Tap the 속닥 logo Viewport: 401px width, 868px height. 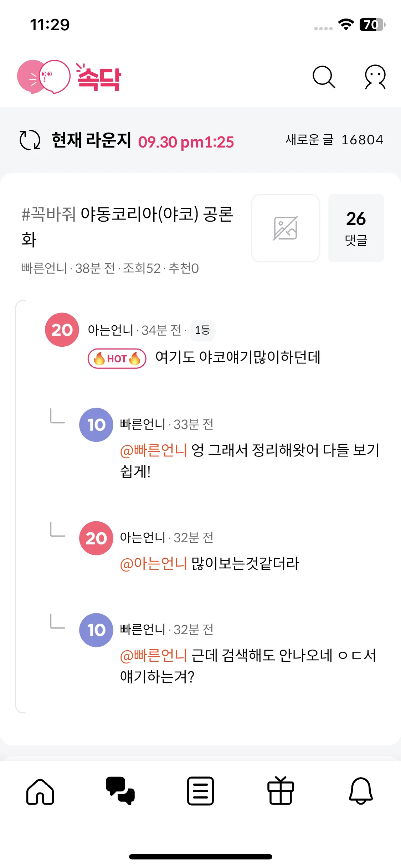point(70,77)
